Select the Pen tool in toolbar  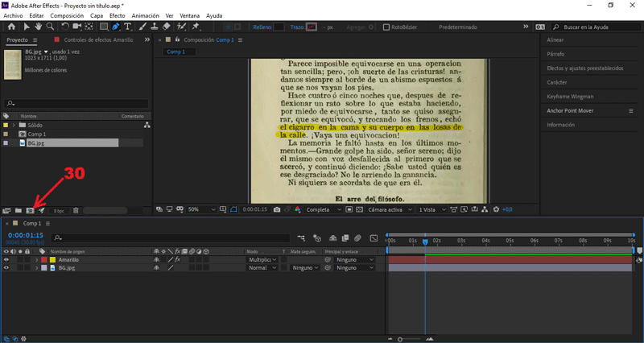117,27
